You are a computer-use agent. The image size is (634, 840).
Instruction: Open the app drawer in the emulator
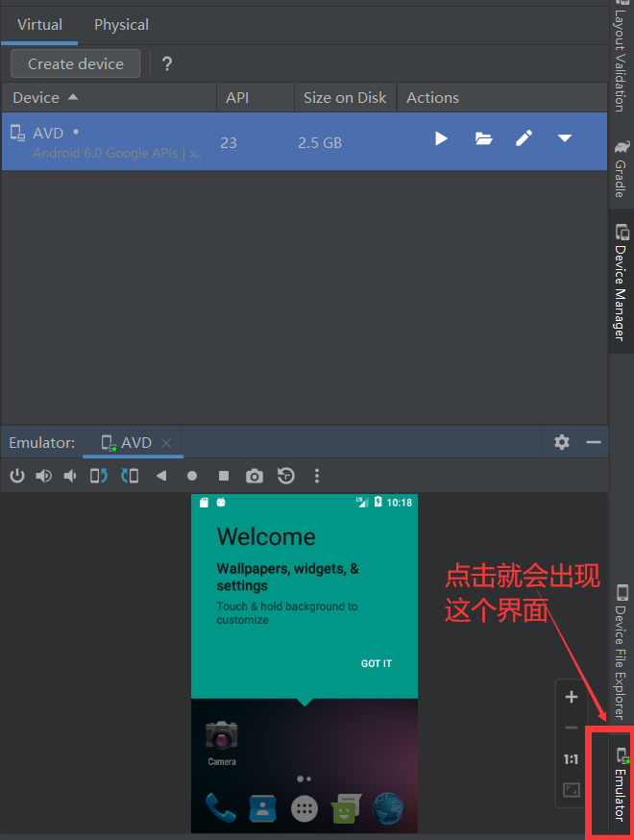(x=305, y=808)
